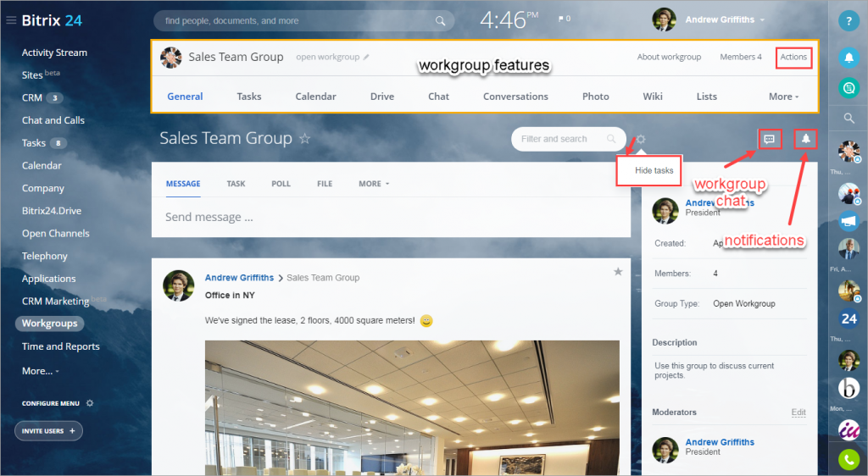
Task: Click the Send message text area
Action: [x=391, y=218]
